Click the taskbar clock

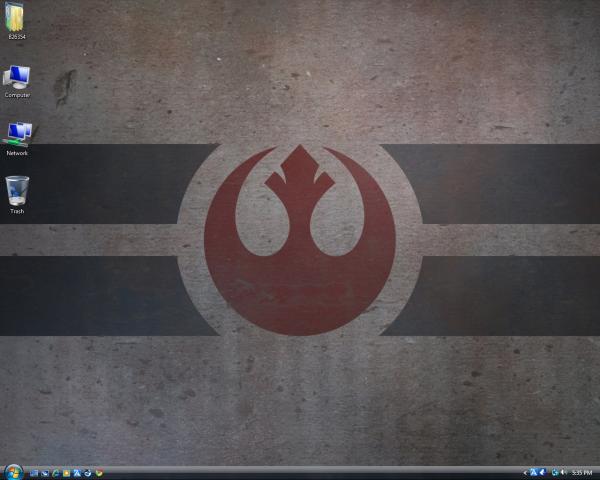[x=581, y=473]
